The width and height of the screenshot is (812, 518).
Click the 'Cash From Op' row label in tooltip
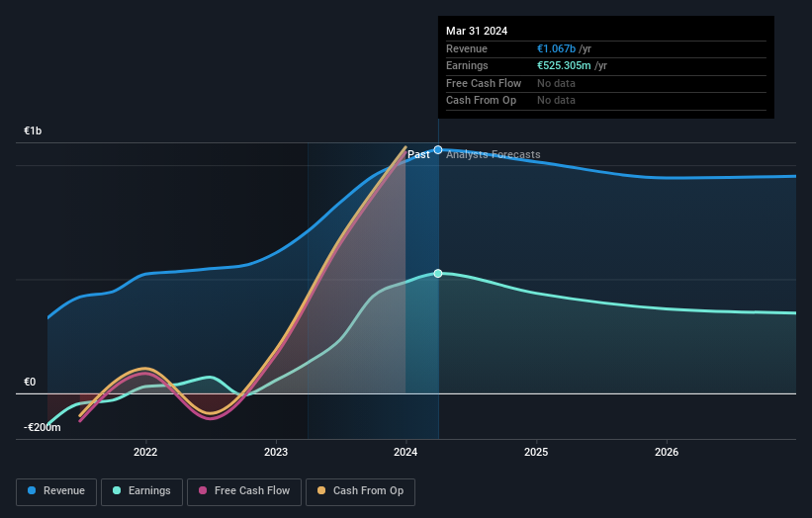tap(481, 101)
